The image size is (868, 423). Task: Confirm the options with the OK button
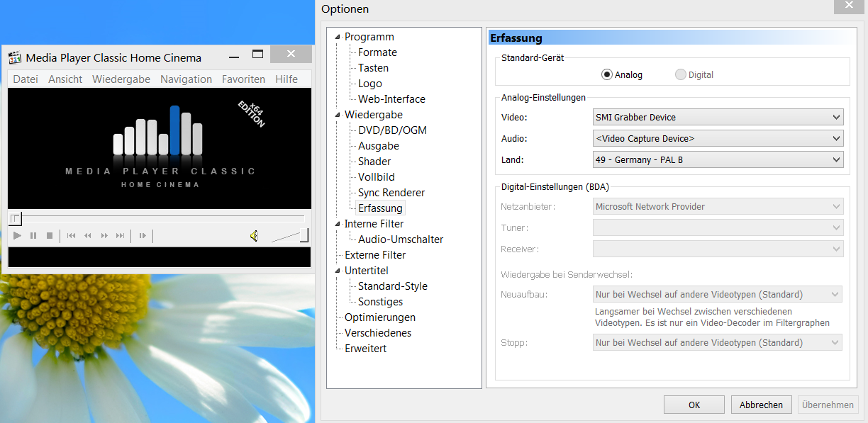694,405
